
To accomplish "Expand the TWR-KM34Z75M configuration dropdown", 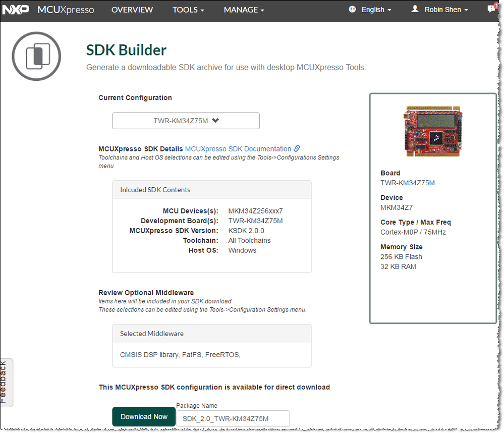I will [186, 121].
